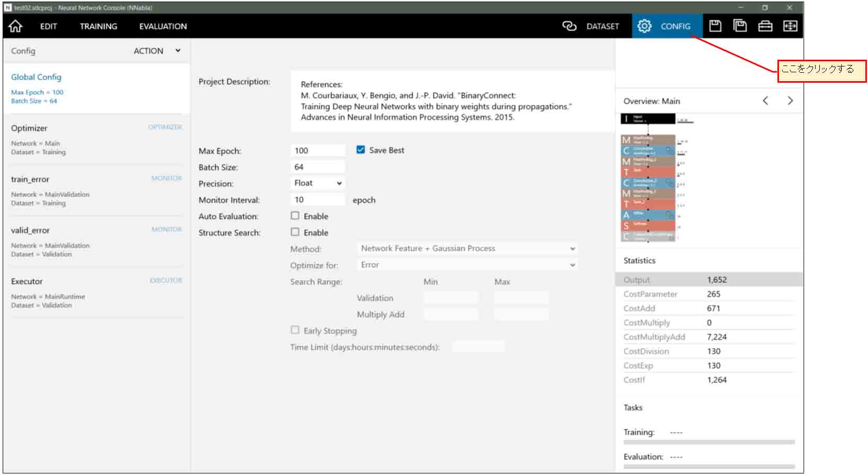Click the Home icon in top bar
The height and width of the screenshot is (474, 868).
click(x=16, y=26)
